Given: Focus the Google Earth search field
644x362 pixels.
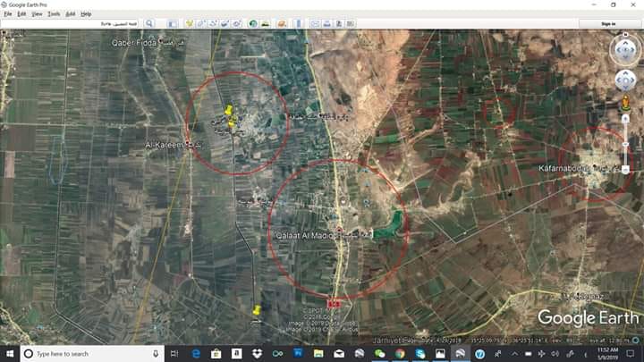Looking at the screenshot, I should coord(70,24).
